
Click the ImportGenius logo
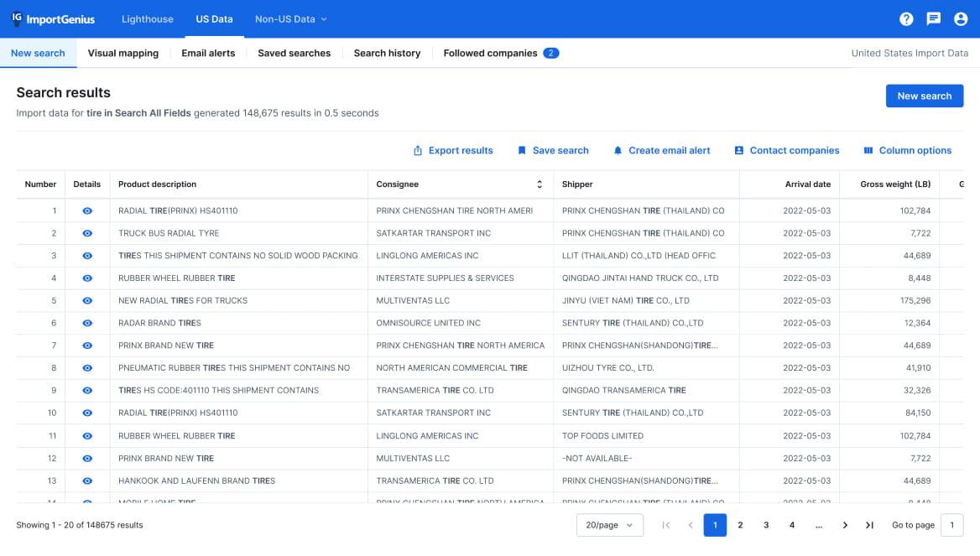[x=52, y=18]
